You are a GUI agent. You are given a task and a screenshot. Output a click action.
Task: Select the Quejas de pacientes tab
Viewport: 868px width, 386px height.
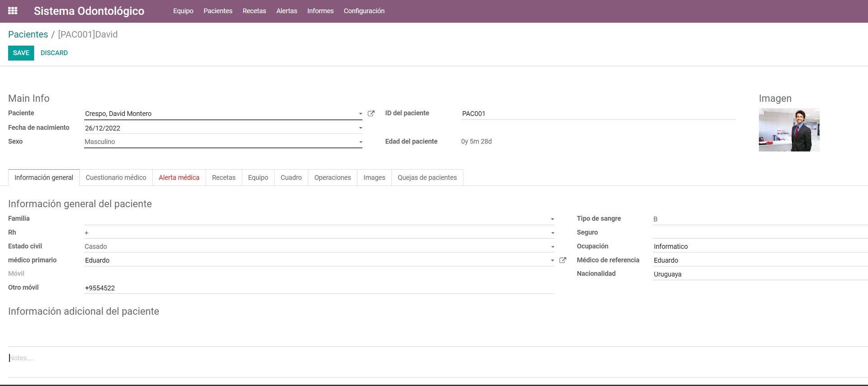click(427, 177)
